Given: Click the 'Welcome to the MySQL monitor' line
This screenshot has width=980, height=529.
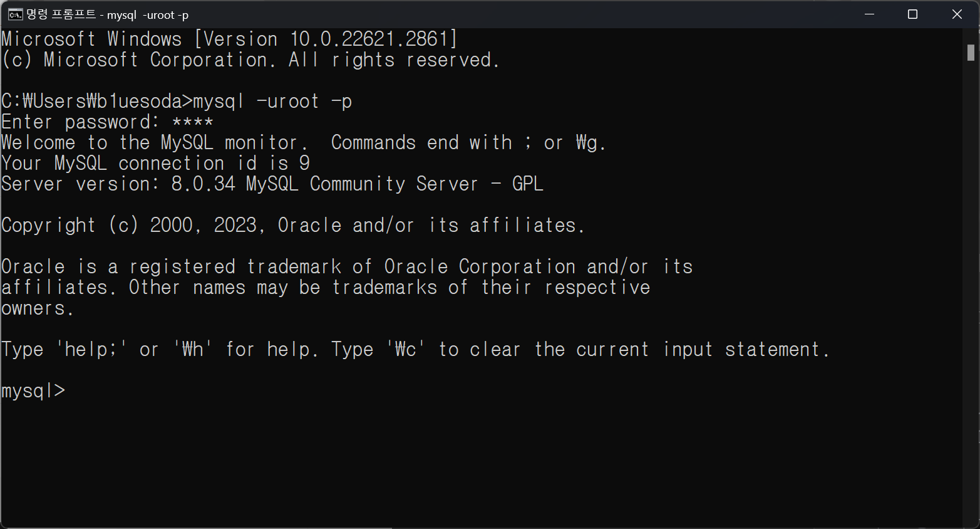Looking at the screenshot, I should (304, 142).
